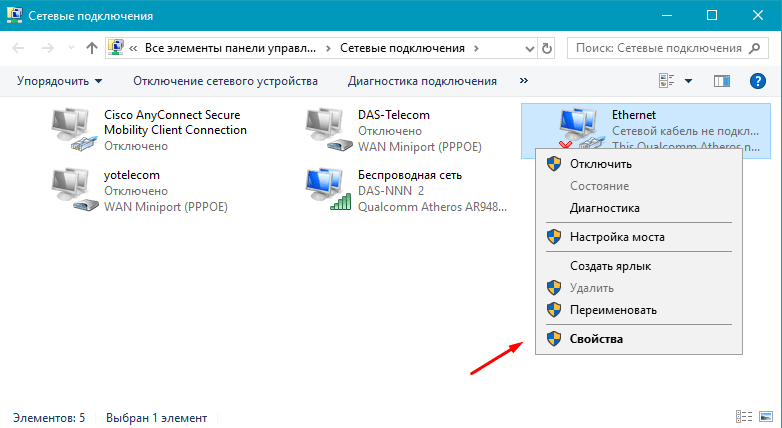Select Cisco AnyConnect Secure Mobility connection icon

tap(72, 130)
